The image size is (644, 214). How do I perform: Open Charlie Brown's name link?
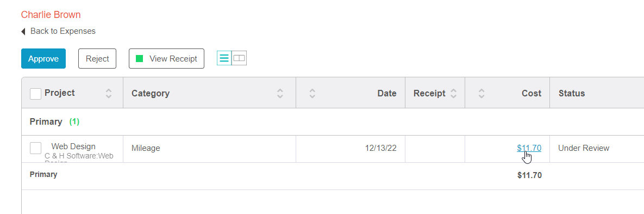(x=51, y=15)
